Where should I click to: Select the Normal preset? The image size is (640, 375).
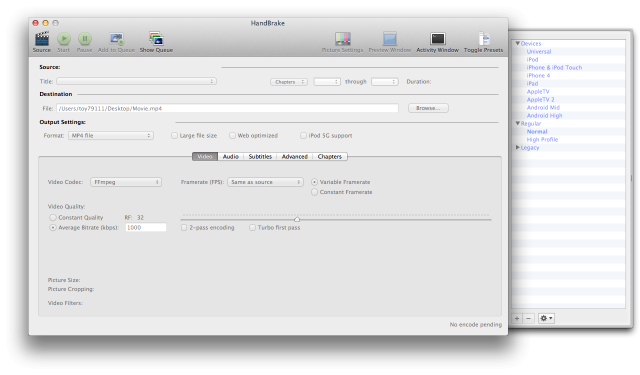[537, 131]
